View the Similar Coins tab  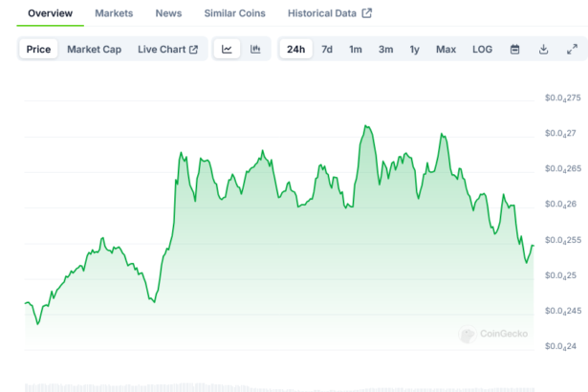(234, 13)
